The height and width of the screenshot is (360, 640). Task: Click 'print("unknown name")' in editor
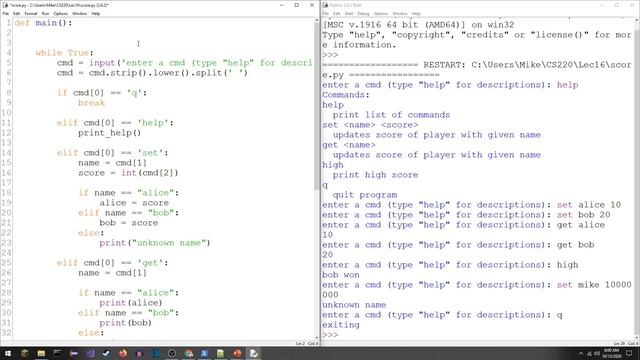[155, 243]
